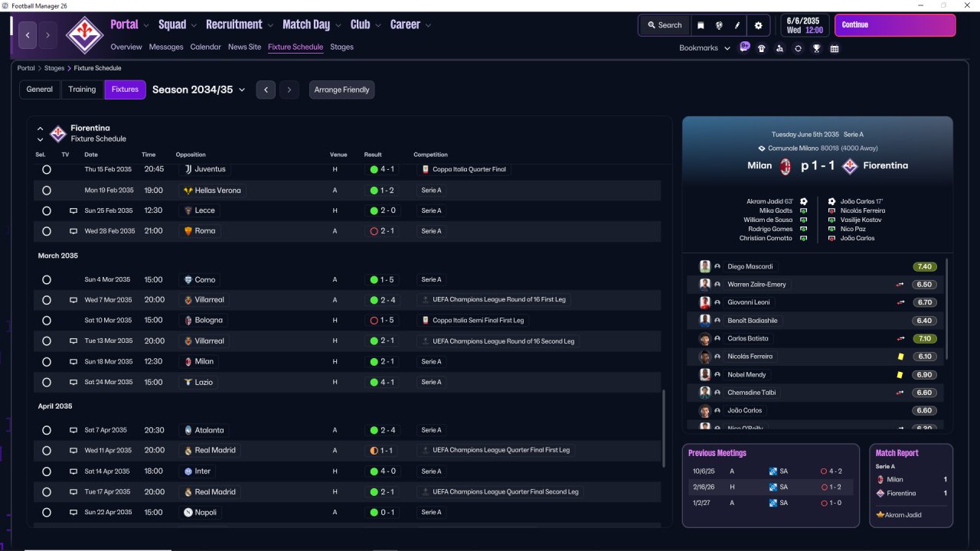Click the purple Continue button
This screenshot has width=980, height=551.
[895, 25]
